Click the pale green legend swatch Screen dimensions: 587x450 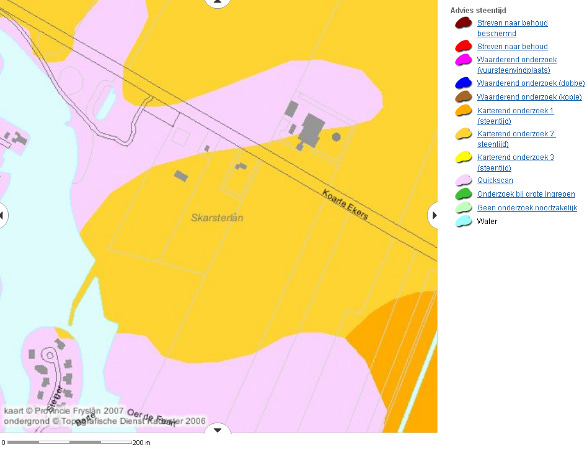click(463, 207)
